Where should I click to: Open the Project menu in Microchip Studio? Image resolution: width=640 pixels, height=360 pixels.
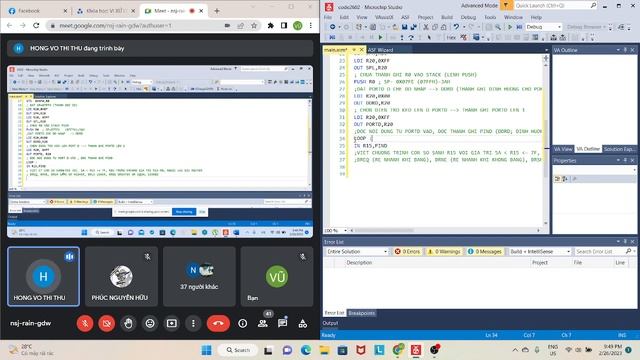425,17
